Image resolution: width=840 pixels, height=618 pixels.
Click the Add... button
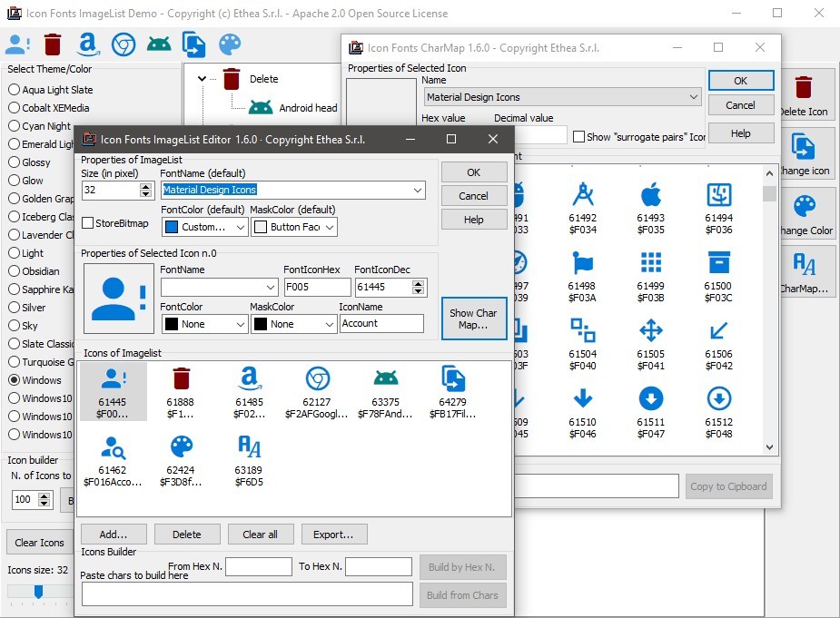coord(113,535)
